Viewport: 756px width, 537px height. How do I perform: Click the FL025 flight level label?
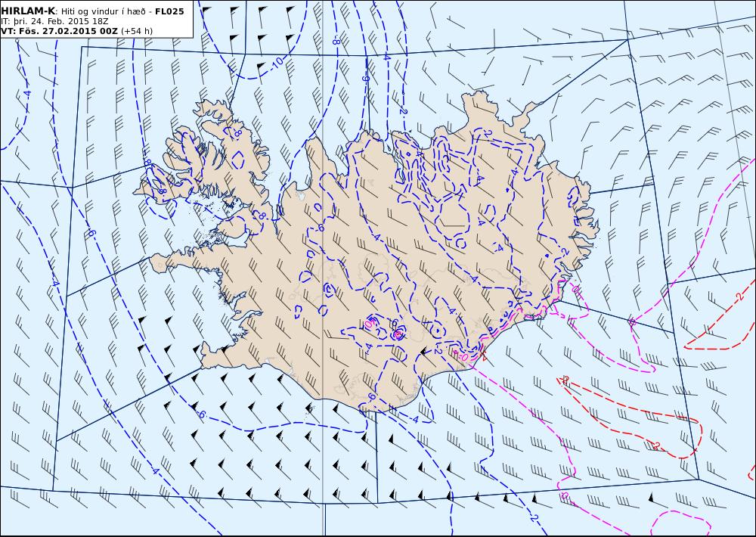coord(169,11)
